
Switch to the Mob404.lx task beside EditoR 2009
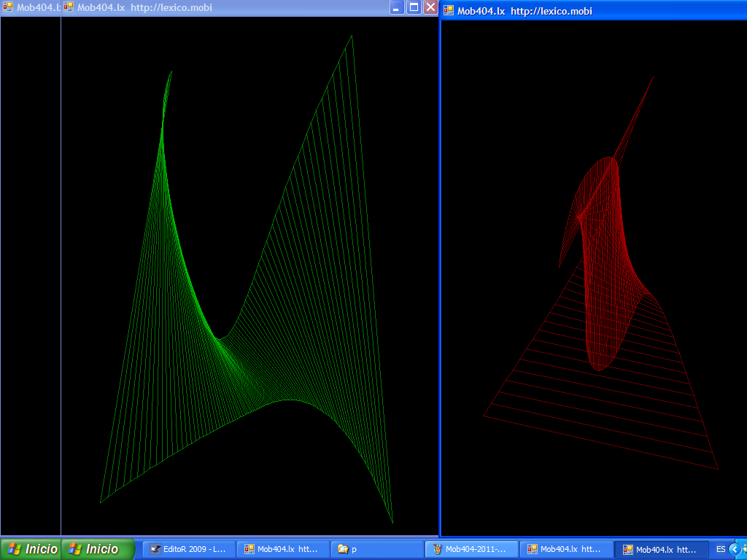[x=282, y=549]
